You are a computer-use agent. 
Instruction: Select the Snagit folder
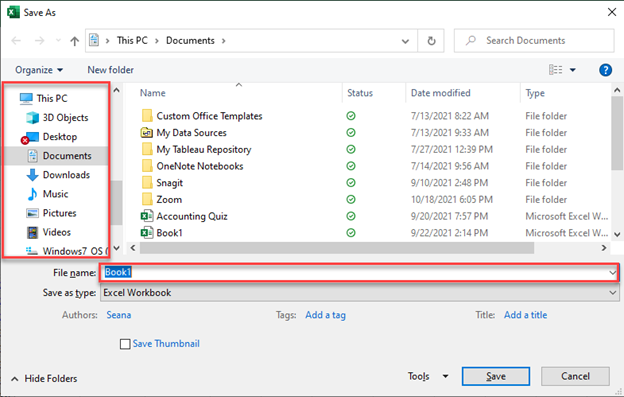tap(170, 183)
